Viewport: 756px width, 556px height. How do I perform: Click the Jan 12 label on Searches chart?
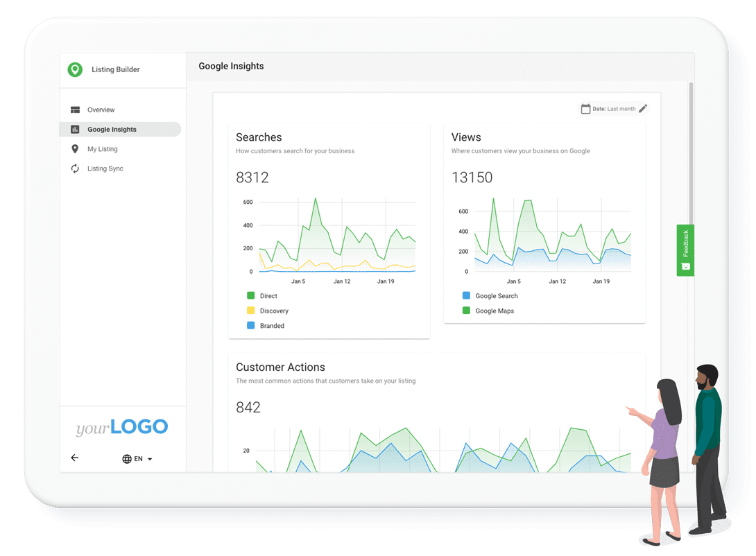point(342,281)
